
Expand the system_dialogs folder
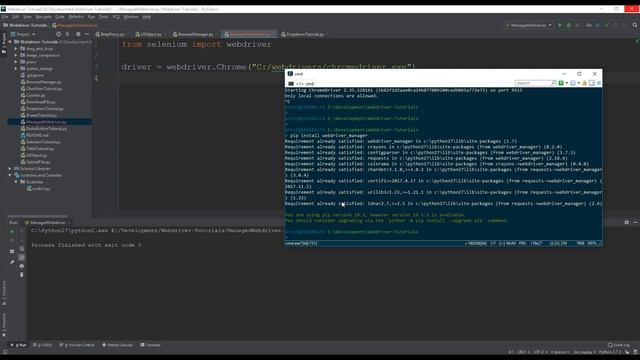[x=16, y=69]
